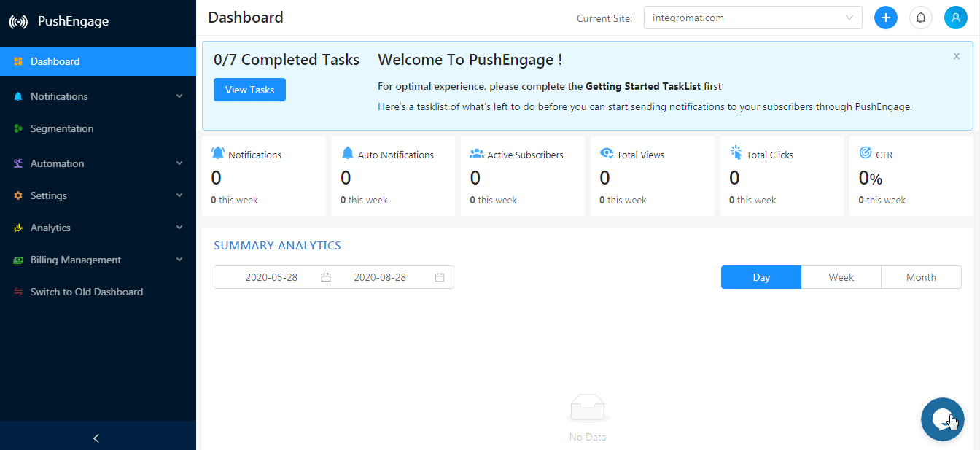
Task: Click the CTR target icon
Action: 866,153
